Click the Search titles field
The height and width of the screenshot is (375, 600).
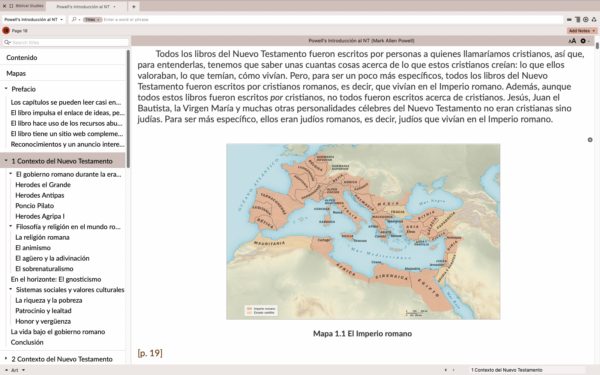pyautogui.click(x=65, y=42)
